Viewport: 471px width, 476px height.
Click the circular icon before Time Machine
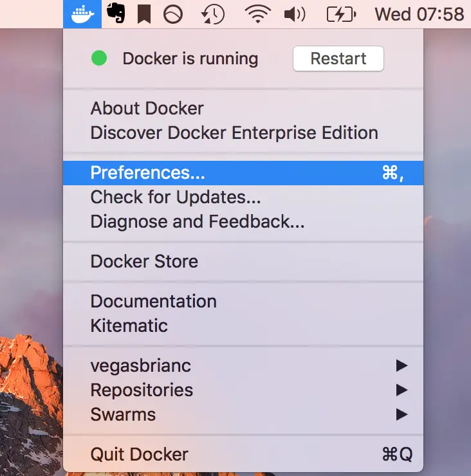pos(173,14)
